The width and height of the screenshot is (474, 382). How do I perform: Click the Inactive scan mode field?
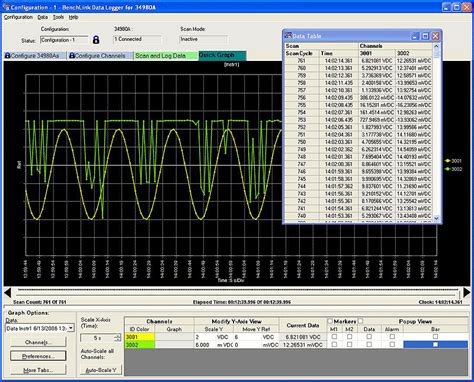204,39
